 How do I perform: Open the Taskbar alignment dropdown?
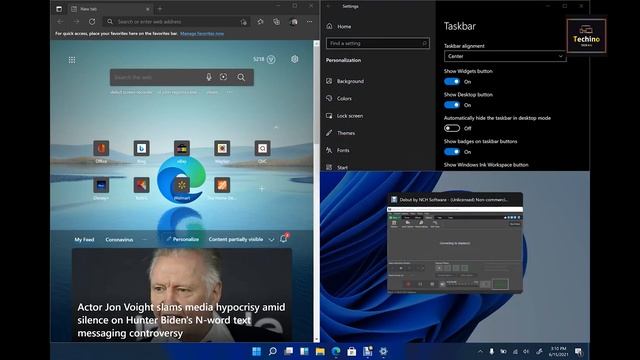click(505, 56)
